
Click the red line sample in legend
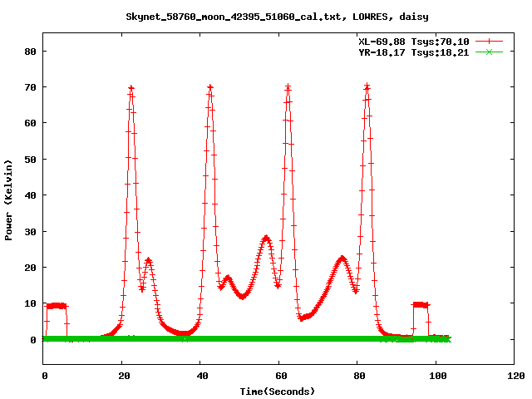[x=489, y=42]
